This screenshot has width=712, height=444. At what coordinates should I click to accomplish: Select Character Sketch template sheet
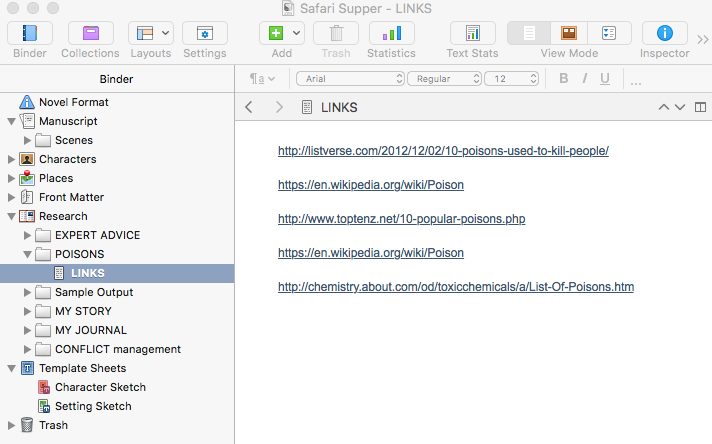pyautogui.click(x=100, y=387)
